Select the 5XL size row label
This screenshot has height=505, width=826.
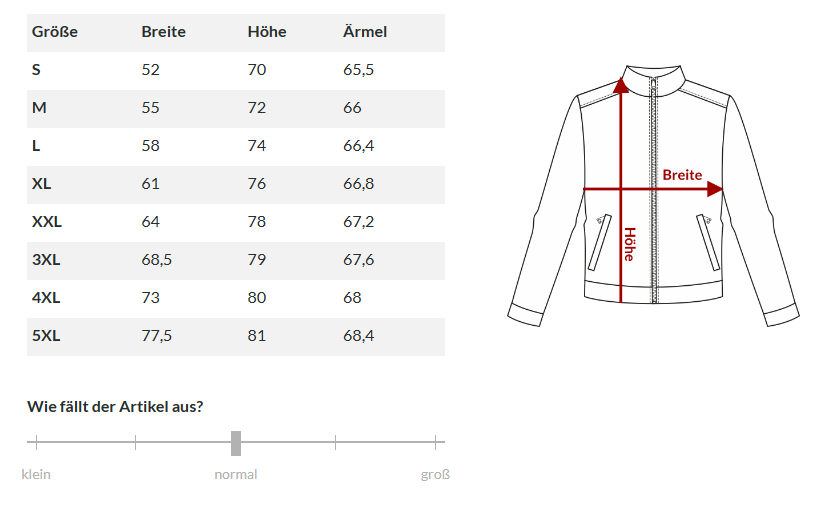click(x=46, y=336)
